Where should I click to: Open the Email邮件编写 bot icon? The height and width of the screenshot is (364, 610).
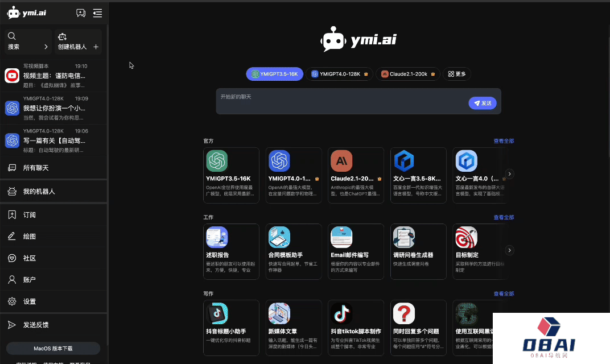(x=341, y=237)
